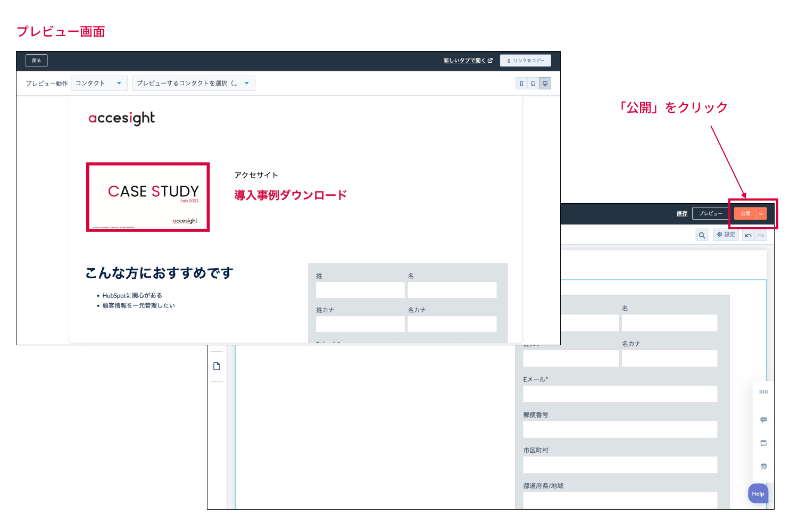The height and width of the screenshot is (532, 798).
Task: Switch preview to desktop view
Action: click(x=545, y=84)
